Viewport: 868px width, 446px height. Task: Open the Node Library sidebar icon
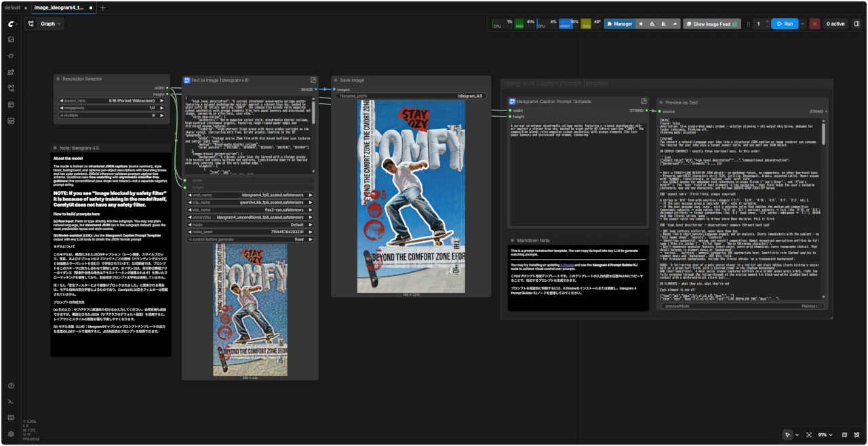click(11, 56)
